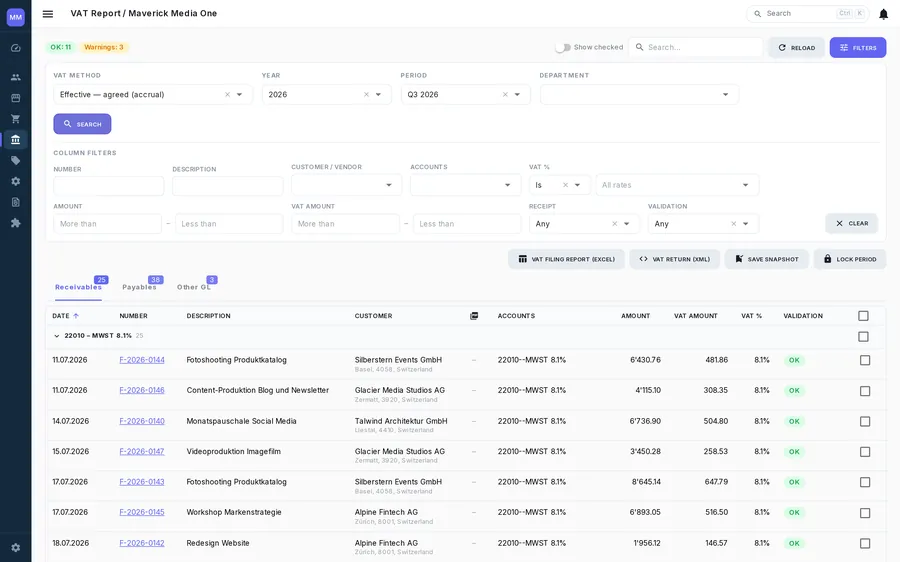Screen dimensions: 900x562
Task: Check the row for F-2026-0143
Action: tap(865, 482)
